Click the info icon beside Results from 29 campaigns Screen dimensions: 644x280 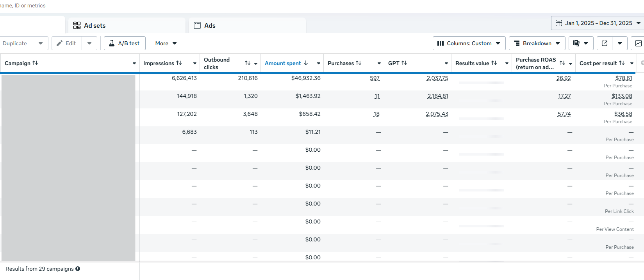pyautogui.click(x=78, y=269)
